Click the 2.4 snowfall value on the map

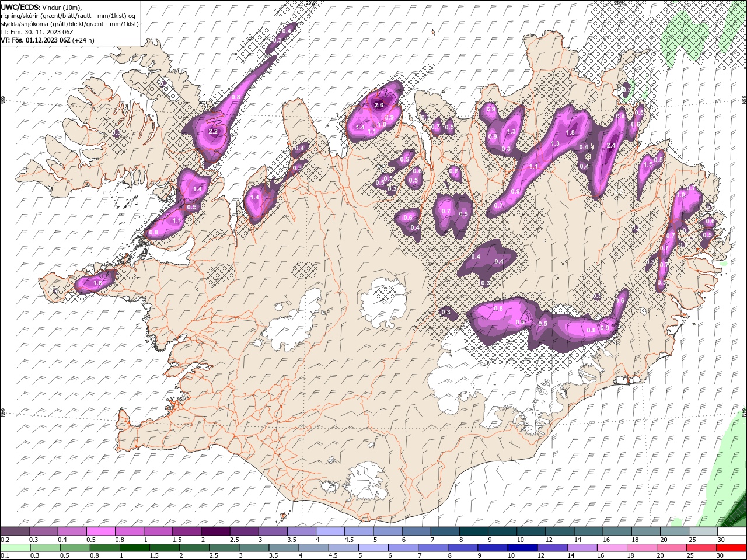pos(612,145)
